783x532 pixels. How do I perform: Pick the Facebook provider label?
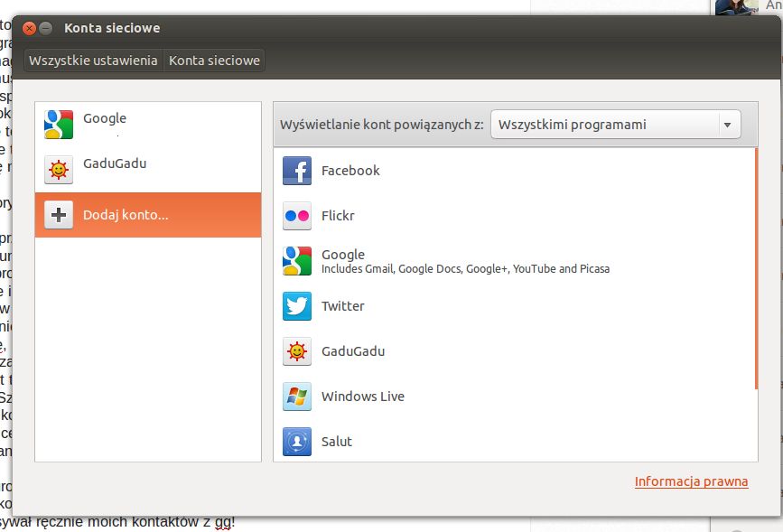pyautogui.click(x=350, y=171)
